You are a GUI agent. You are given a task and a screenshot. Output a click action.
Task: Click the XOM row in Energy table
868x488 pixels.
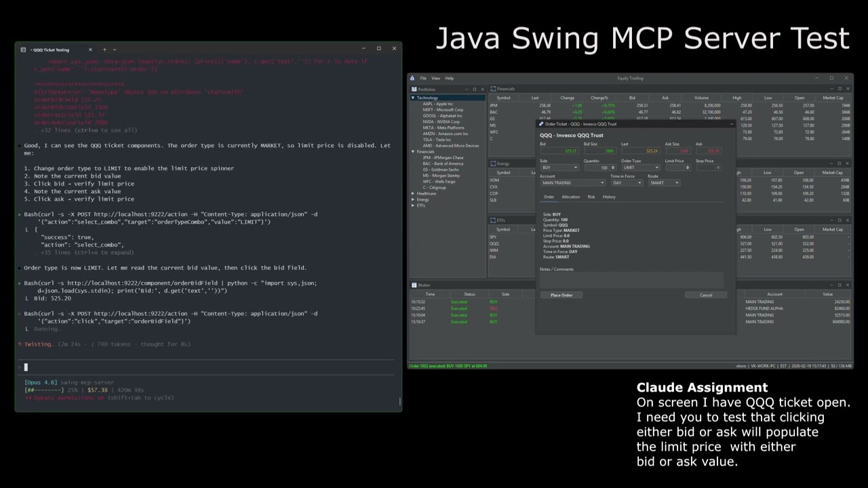[x=512, y=180]
